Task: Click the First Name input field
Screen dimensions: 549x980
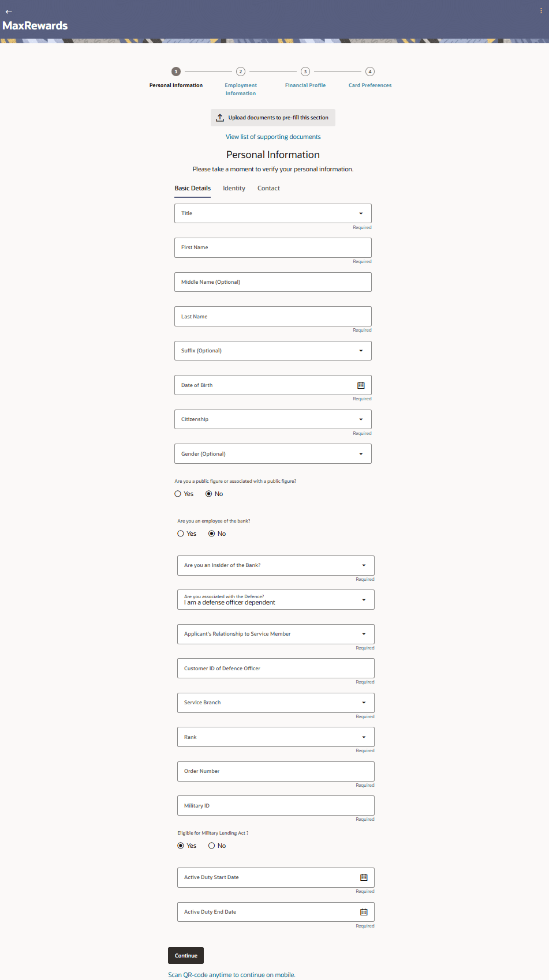Action: tap(272, 248)
